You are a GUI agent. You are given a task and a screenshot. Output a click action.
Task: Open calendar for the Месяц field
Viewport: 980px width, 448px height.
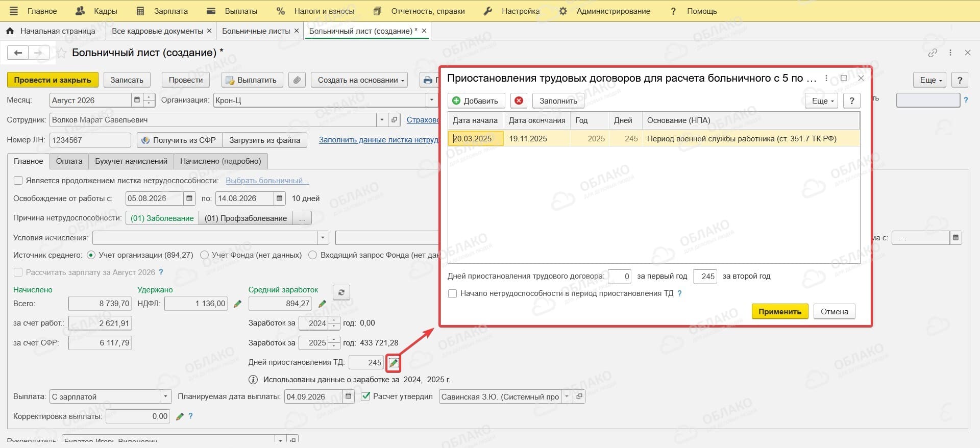point(137,100)
